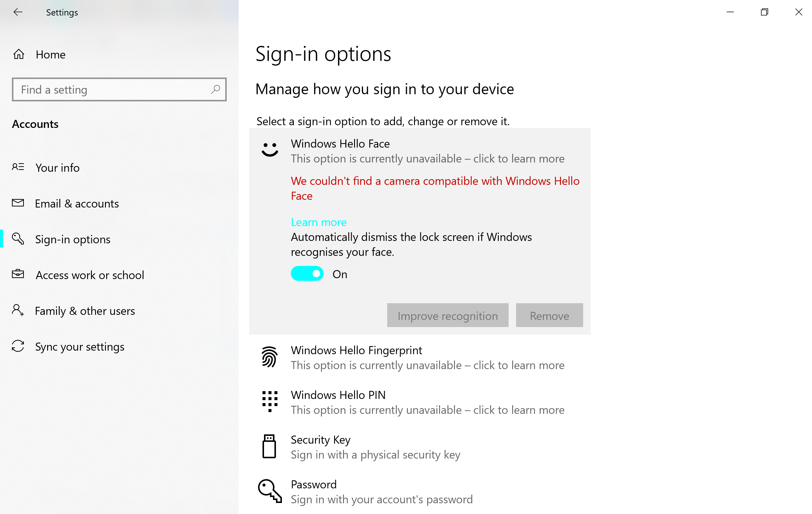Click the Windows Hello Face smiley icon
The height and width of the screenshot is (514, 812).
pos(270,150)
